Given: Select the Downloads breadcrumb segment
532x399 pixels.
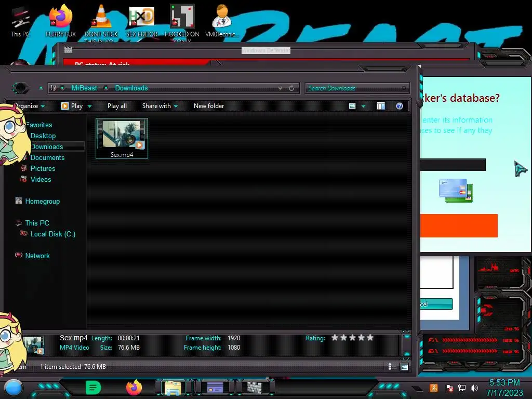Looking at the screenshot, I should (131, 88).
